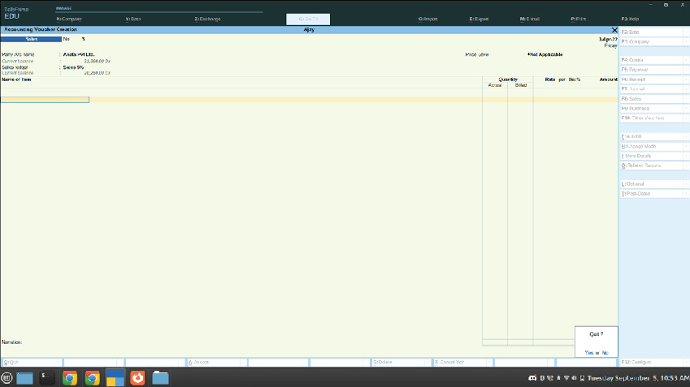
Task: Click the highlighted Name of Item input field
Action: (45, 100)
